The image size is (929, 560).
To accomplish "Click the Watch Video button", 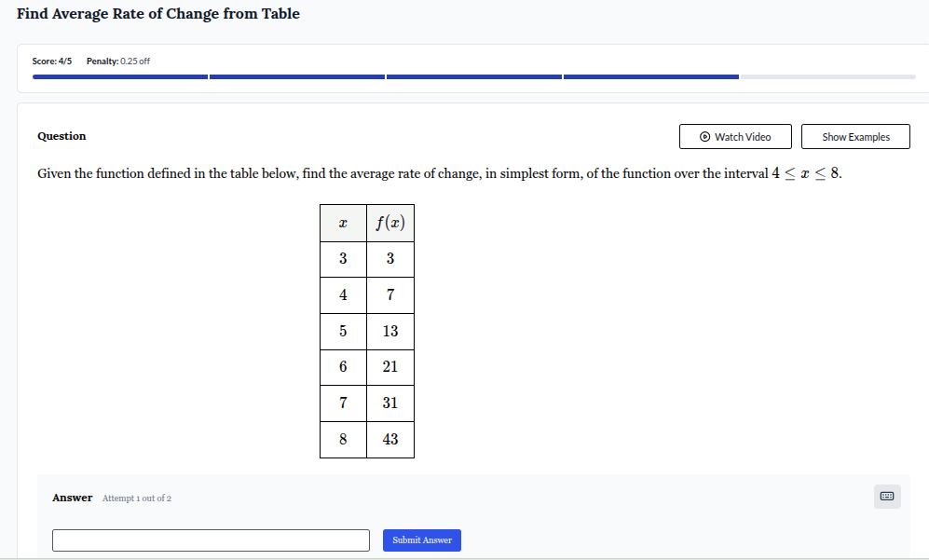I will (735, 136).
